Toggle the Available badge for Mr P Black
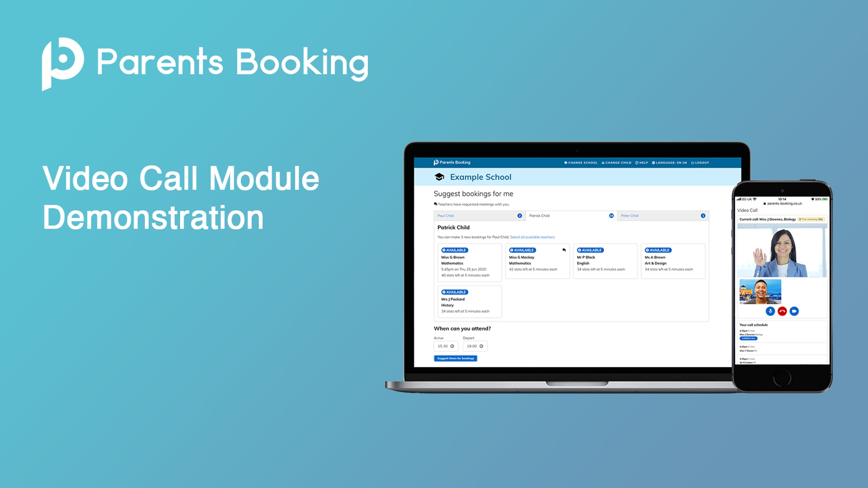 point(590,250)
